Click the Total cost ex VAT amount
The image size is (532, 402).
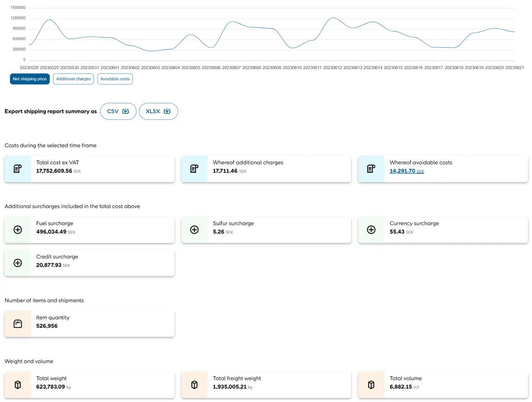54,171
